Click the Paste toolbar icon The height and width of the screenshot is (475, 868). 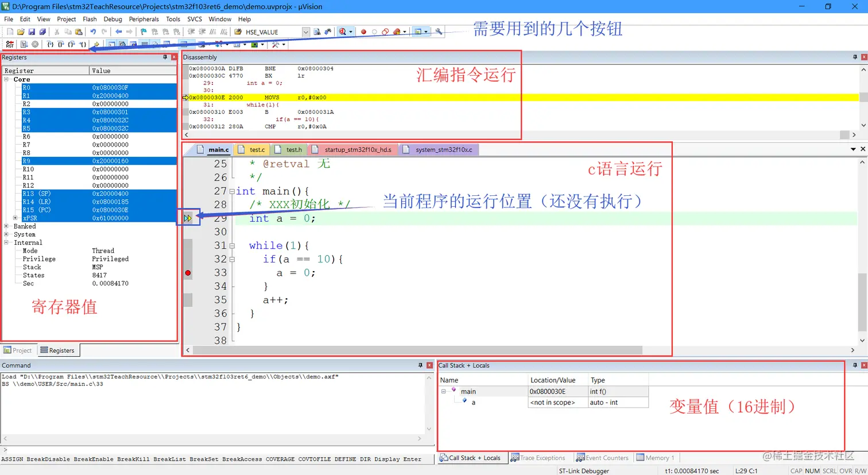(x=79, y=32)
